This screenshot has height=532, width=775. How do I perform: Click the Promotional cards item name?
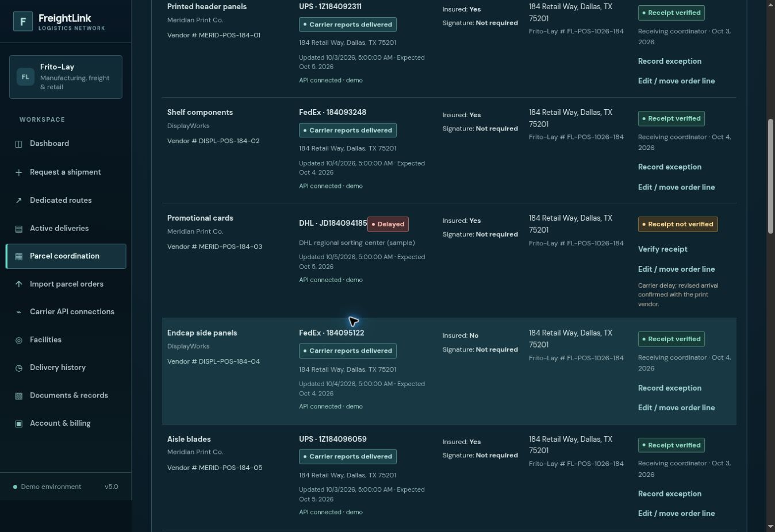[200, 218]
